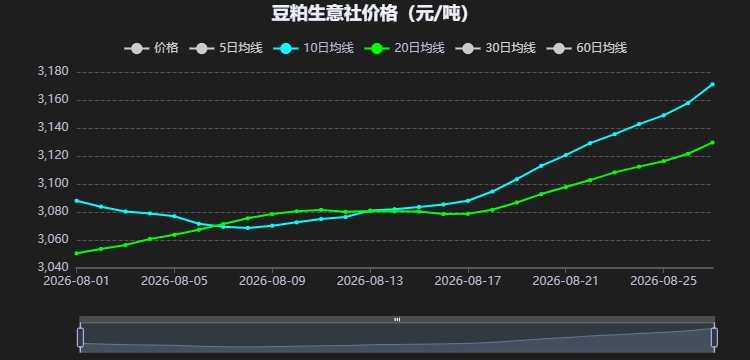Image resolution: width=750 pixels, height=360 pixels.
Task: Click the 3,060 y-axis label
Action: 53,240
